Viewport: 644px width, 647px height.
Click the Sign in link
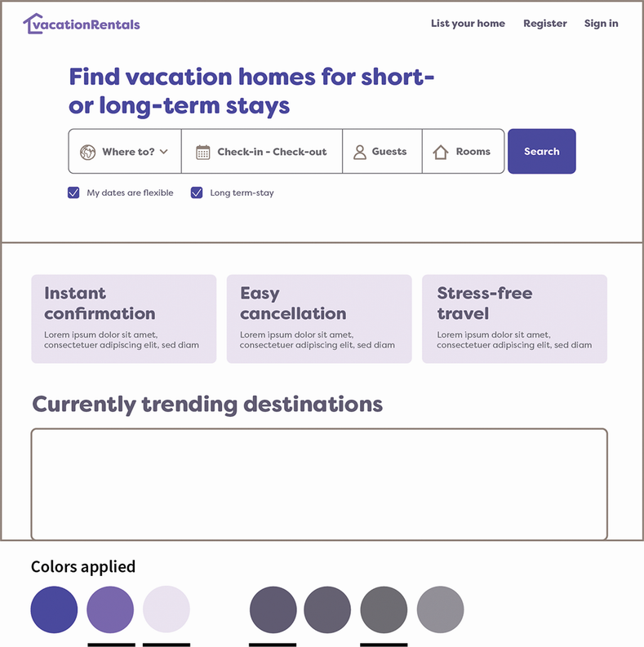click(601, 24)
